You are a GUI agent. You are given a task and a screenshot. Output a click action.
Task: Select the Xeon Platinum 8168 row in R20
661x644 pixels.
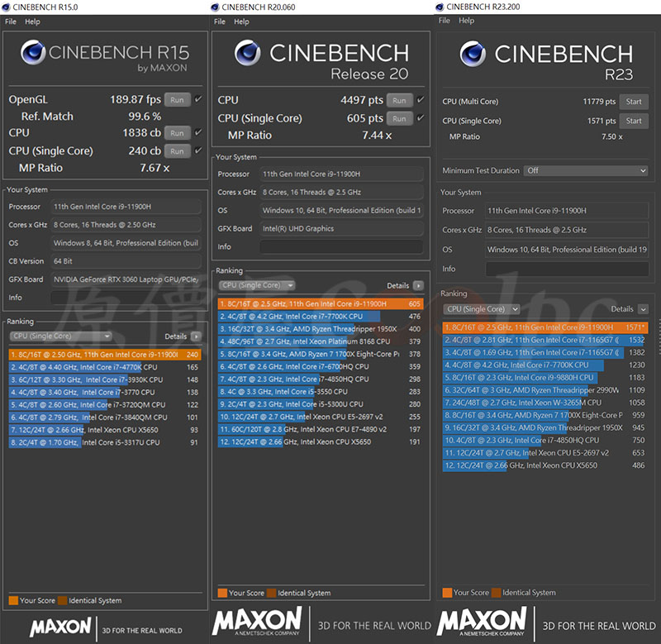[x=321, y=341]
